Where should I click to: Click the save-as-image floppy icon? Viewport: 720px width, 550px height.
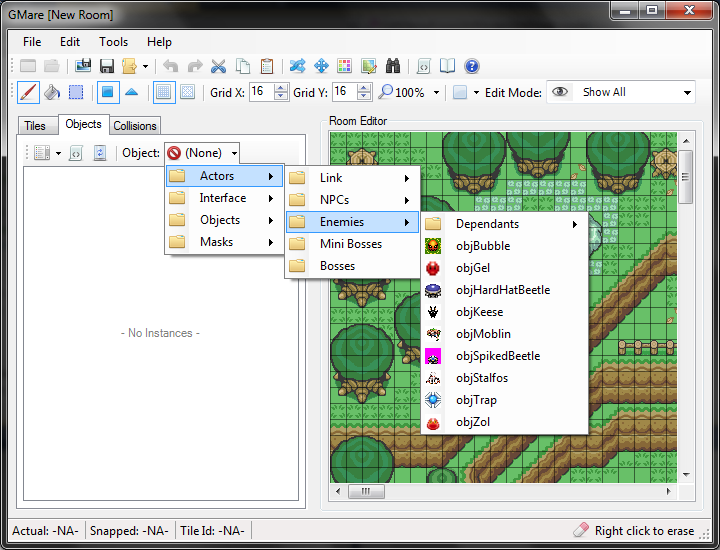click(83, 66)
